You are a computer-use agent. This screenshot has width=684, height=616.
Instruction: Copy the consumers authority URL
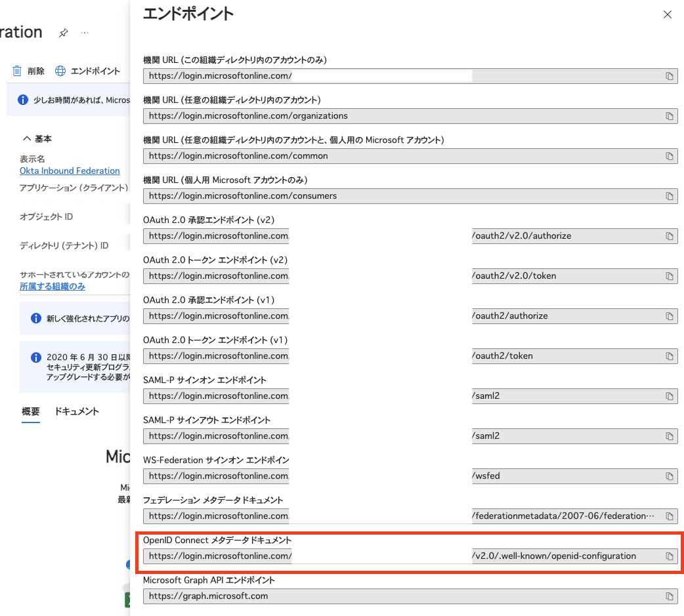pyautogui.click(x=670, y=196)
